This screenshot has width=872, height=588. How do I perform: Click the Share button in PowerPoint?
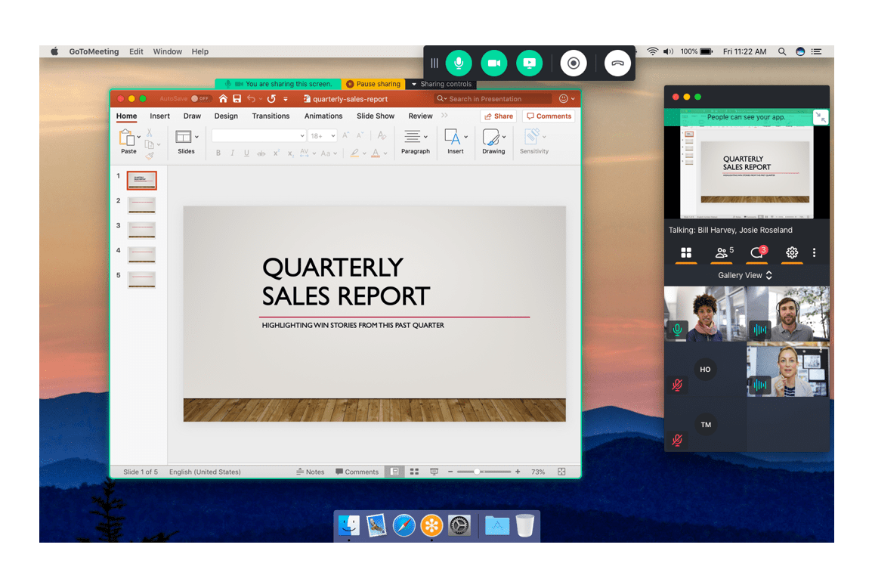[x=498, y=116]
